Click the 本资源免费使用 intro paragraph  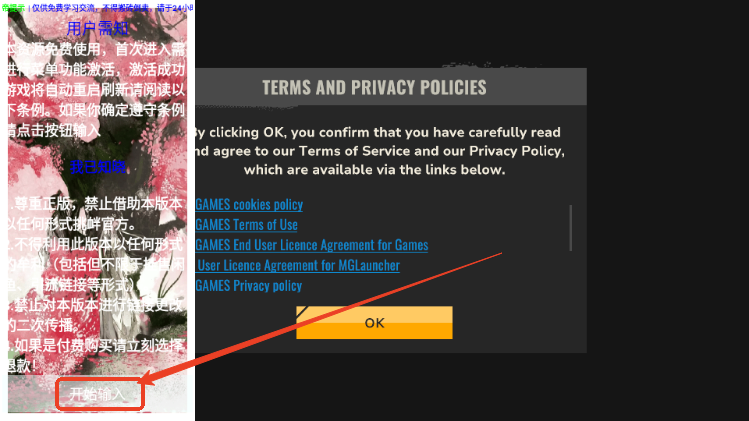pos(96,90)
